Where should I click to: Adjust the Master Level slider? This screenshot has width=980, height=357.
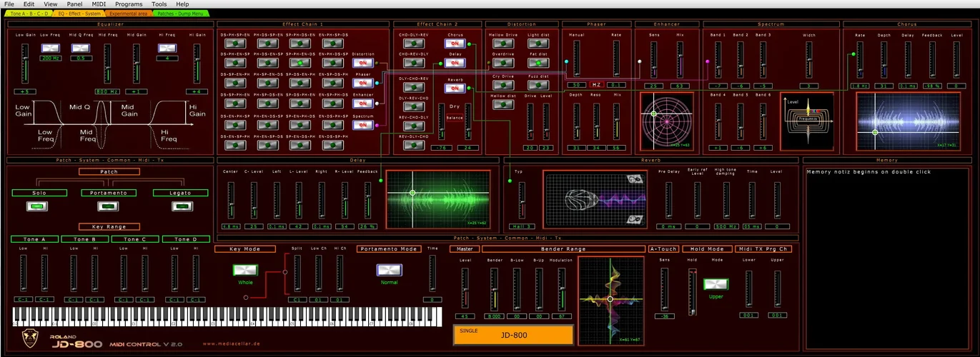coord(465,289)
